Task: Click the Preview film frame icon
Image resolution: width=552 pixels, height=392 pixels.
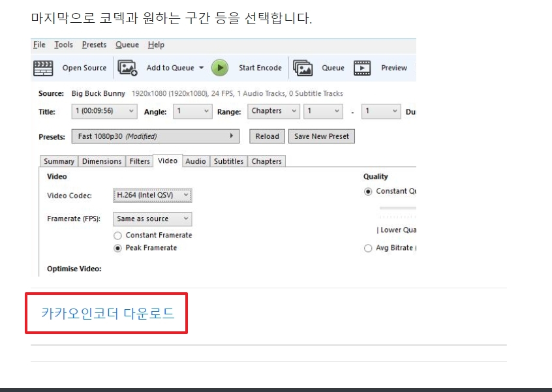Action: pos(362,68)
